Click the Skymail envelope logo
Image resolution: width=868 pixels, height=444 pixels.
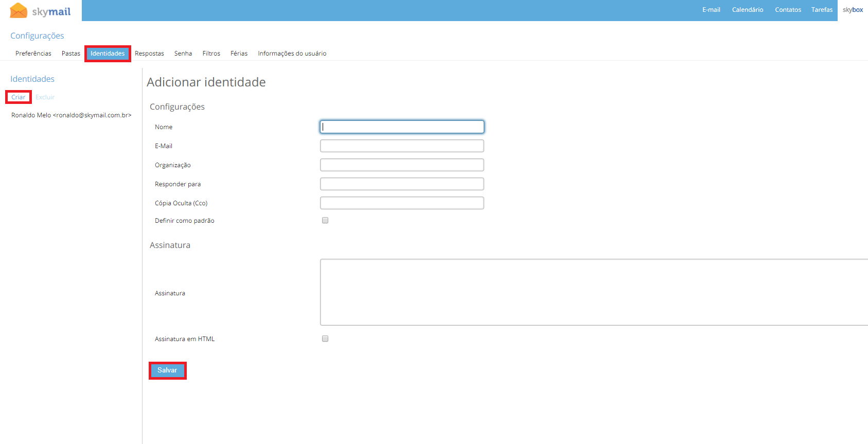click(x=19, y=10)
